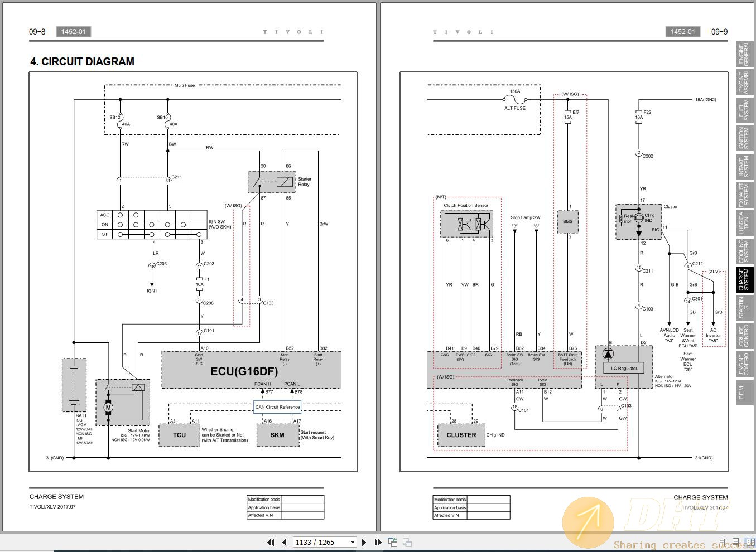Image resolution: width=756 pixels, height=552 pixels.
Task: Open the ENGINE GENERAL side tab
Action: pyautogui.click(x=744, y=54)
